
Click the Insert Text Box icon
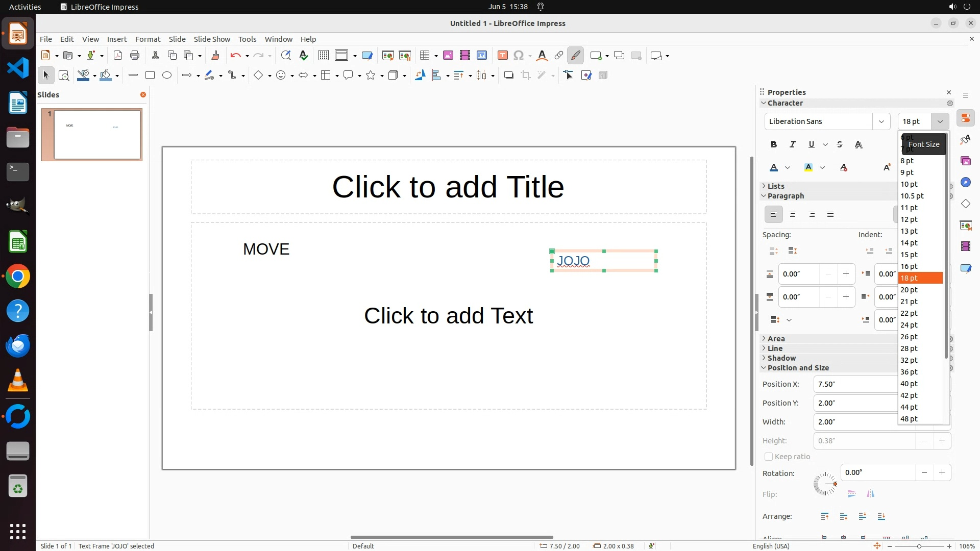pyautogui.click(x=502, y=56)
